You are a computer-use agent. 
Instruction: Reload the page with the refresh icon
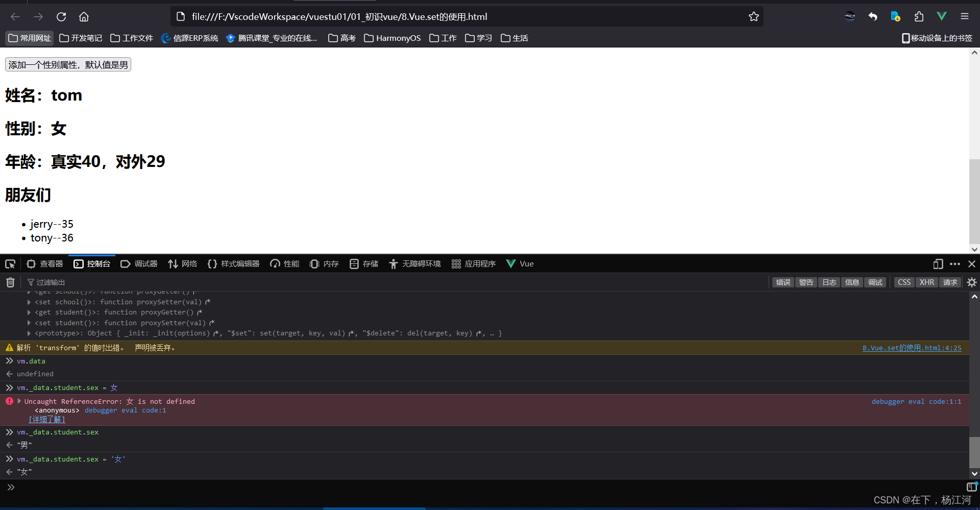coord(61,17)
